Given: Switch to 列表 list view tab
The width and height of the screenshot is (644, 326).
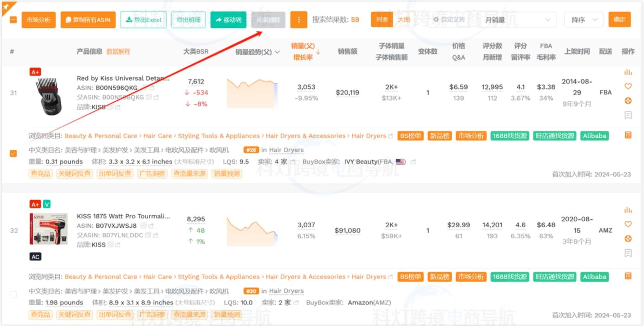Looking at the screenshot, I should click(382, 19).
